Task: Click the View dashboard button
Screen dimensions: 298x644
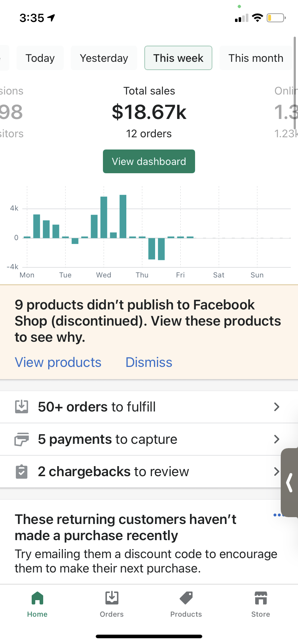Action: click(149, 161)
